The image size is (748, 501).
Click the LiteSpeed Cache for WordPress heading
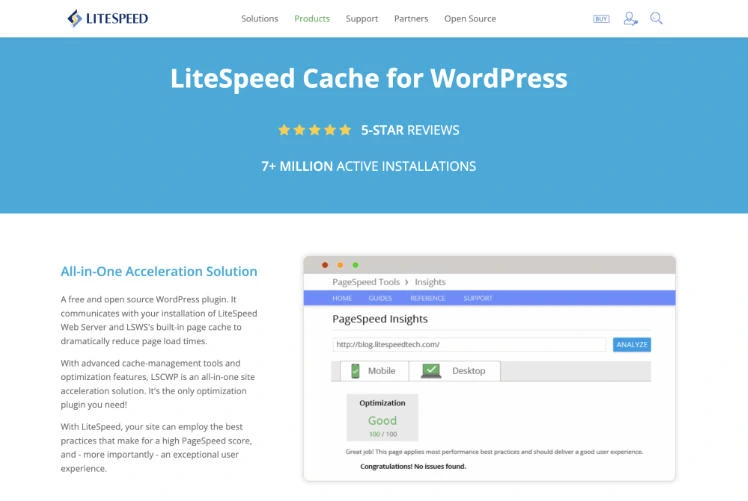point(369,78)
